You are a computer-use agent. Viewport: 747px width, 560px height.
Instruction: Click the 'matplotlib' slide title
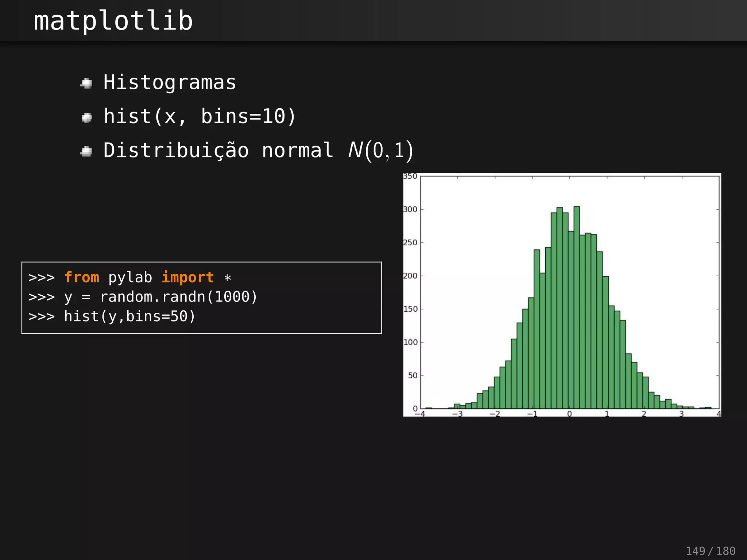pos(113,21)
